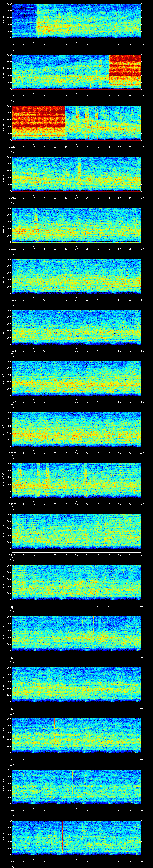Click the 12:03:00 start time label
Screen dimensions: 153x868
click(12, 147)
